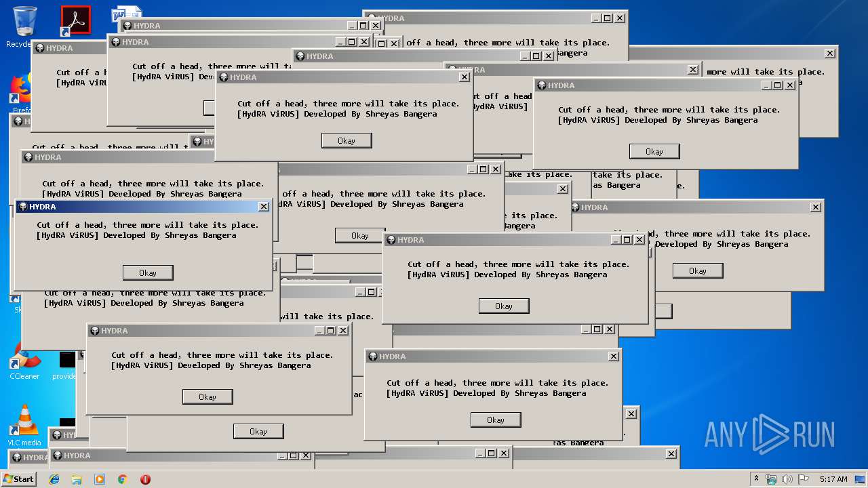This screenshot has height=488, width=868.
Task: Open the VLC media player desktop shortcut
Action: coord(24,425)
